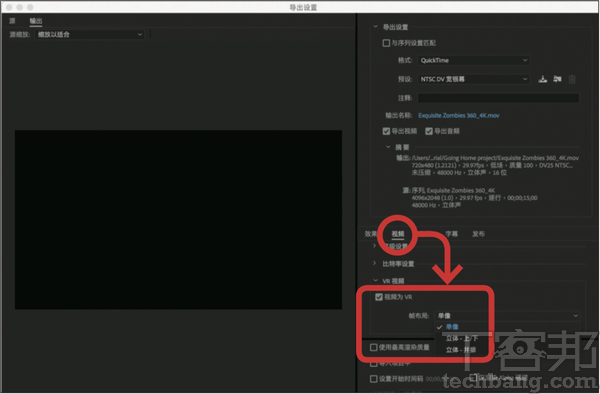The height and width of the screenshot is (394, 600).
Task: Switch to the 字幕 tab
Action: [x=452, y=234]
